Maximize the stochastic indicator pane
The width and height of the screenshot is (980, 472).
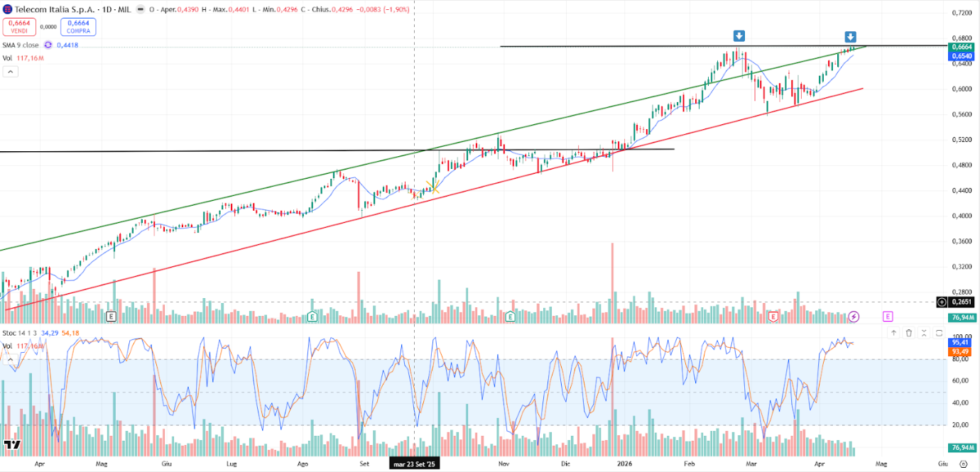point(939,333)
